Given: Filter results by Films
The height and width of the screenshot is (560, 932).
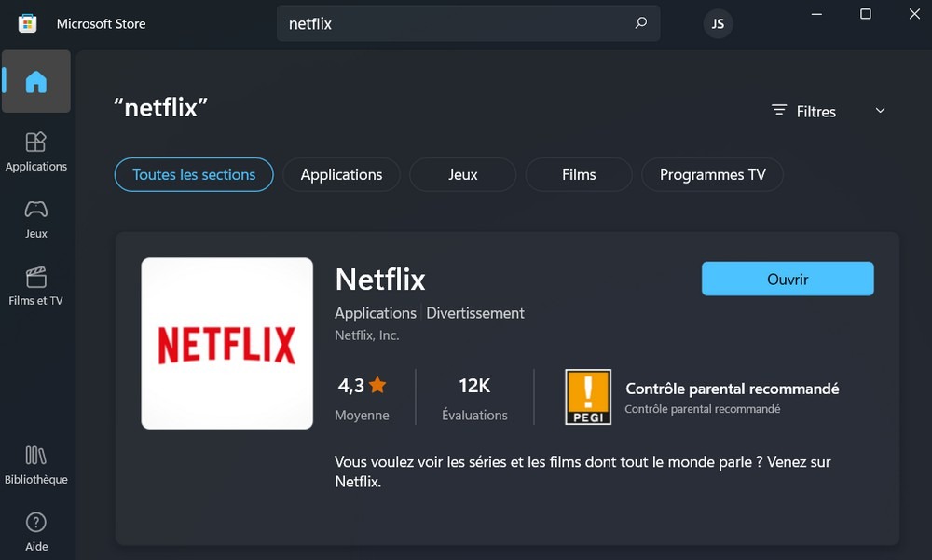Looking at the screenshot, I should pos(579,174).
